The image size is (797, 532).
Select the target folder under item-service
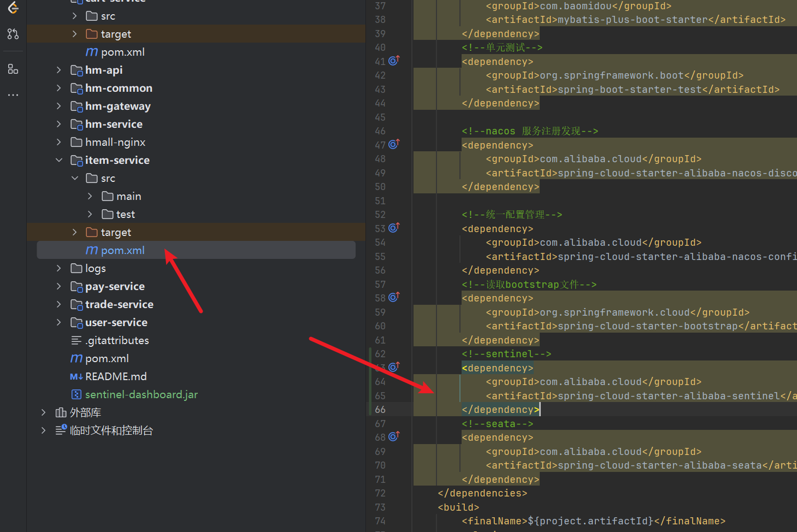(x=116, y=232)
